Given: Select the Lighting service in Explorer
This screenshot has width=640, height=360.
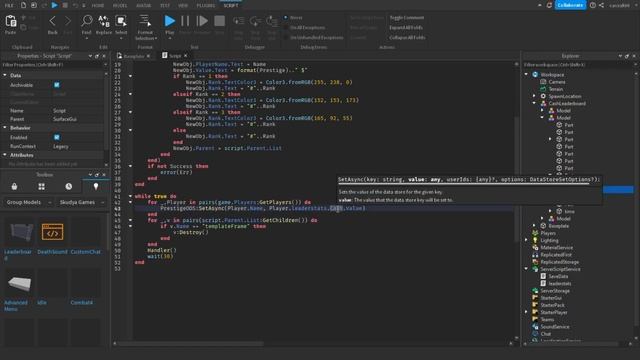Looking at the screenshot, I should [549, 240].
